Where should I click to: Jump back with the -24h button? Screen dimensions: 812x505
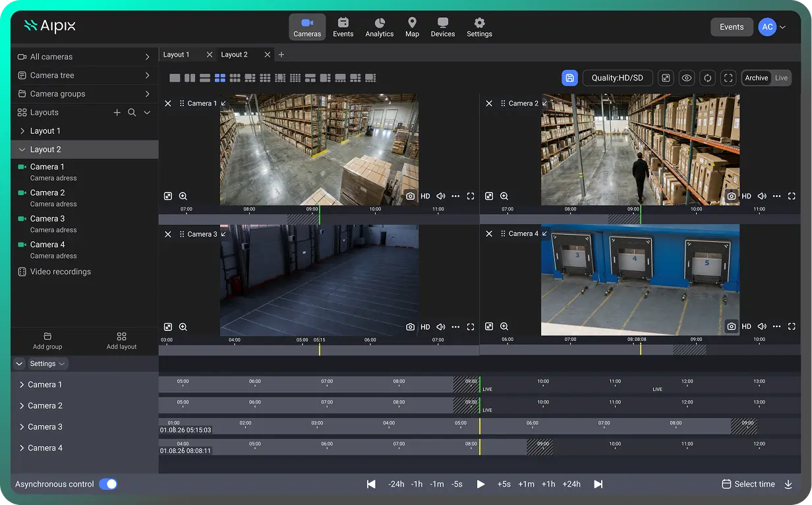(x=396, y=484)
